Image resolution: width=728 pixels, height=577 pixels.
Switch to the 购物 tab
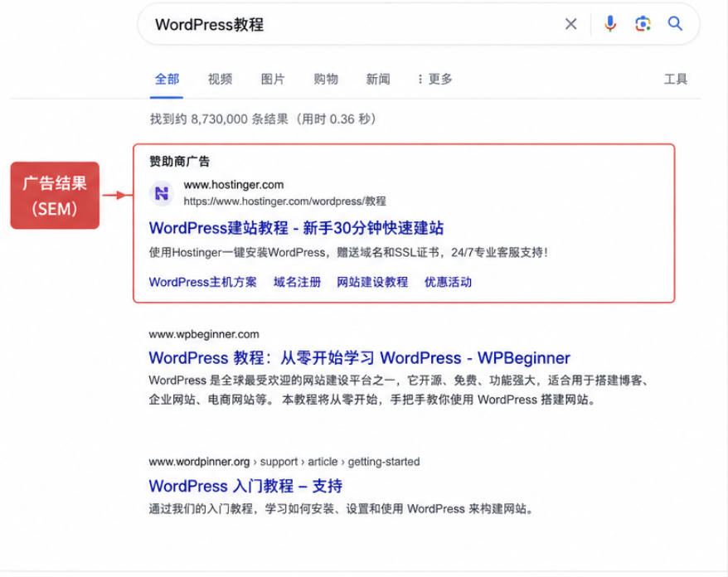[326, 79]
